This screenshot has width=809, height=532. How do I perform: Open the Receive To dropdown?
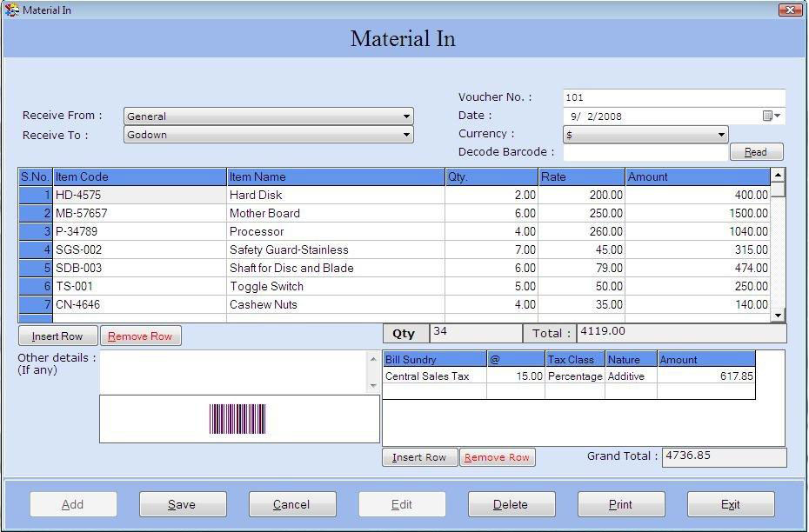405,135
